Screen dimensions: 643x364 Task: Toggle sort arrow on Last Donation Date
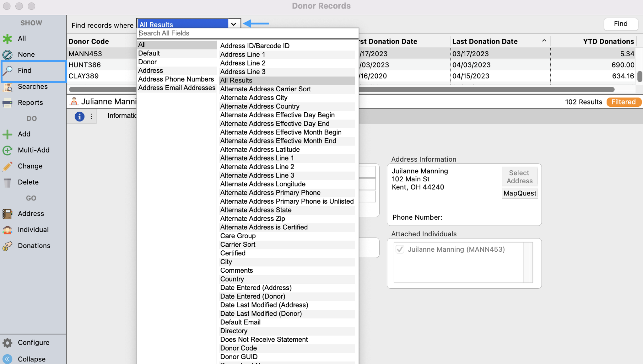tap(544, 41)
